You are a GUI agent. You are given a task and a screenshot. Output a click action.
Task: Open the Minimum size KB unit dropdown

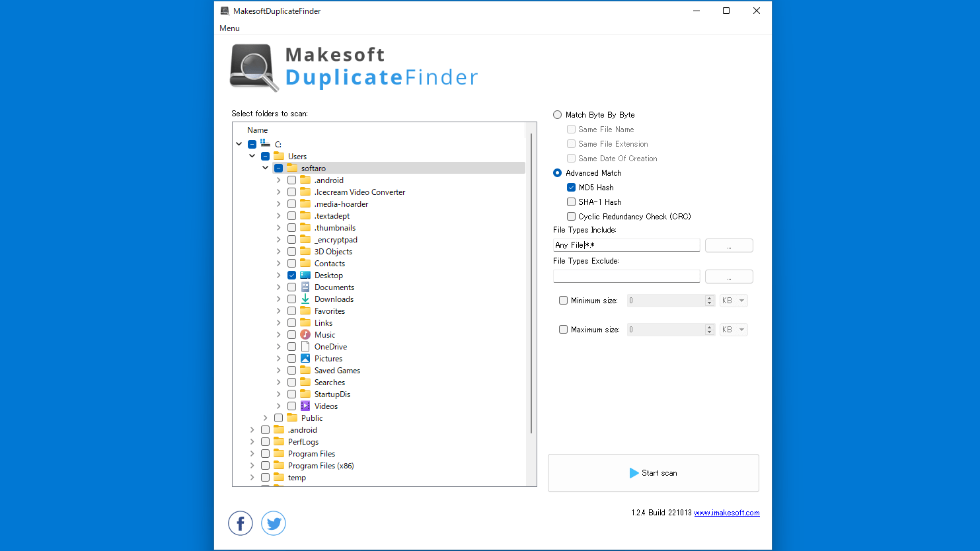coord(734,301)
